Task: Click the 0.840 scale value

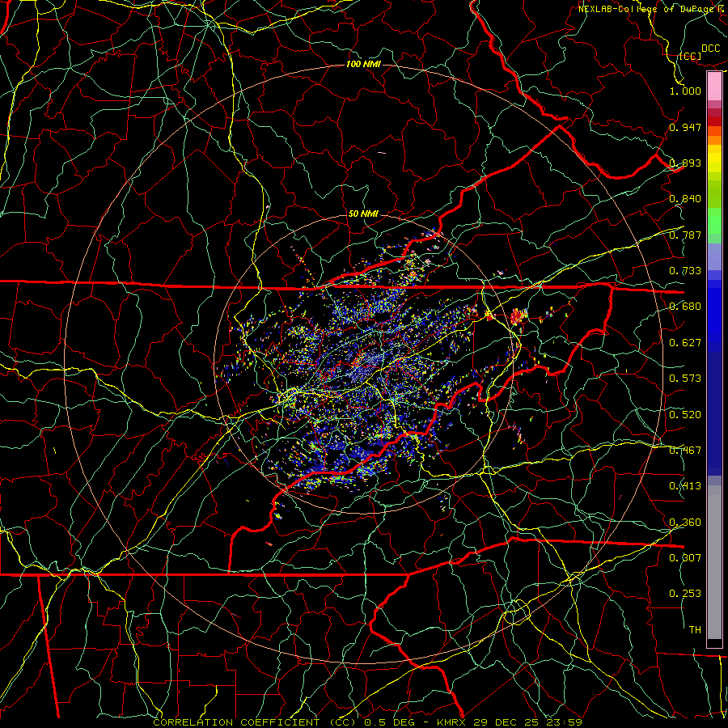Action: click(x=685, y=199)
